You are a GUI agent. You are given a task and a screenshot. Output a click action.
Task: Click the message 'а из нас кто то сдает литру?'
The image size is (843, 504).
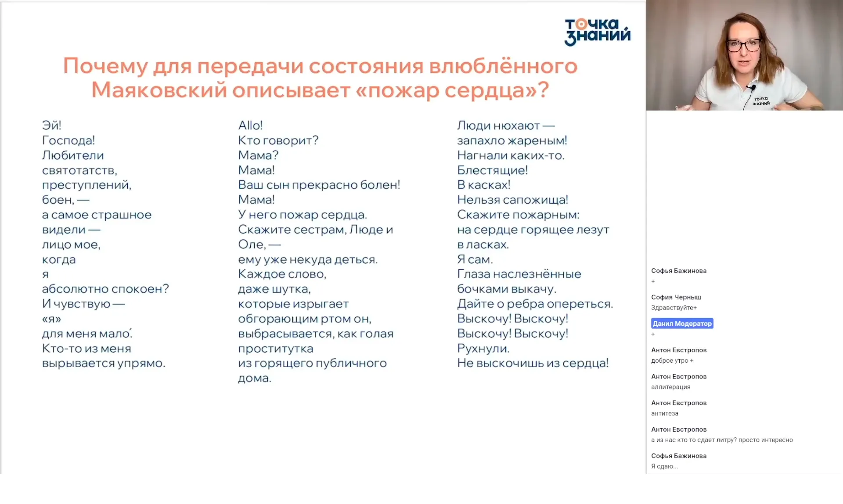click(722, 440)
